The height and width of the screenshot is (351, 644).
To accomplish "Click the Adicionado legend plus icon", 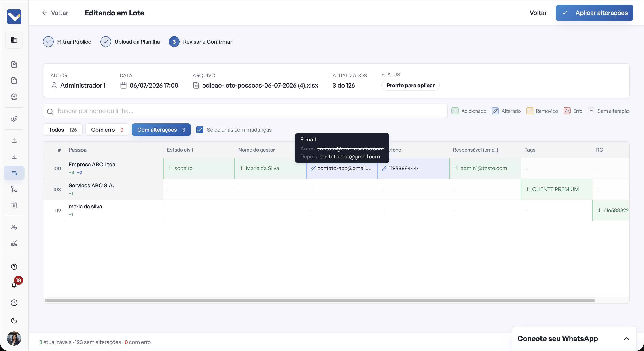I will click(455, 111).
